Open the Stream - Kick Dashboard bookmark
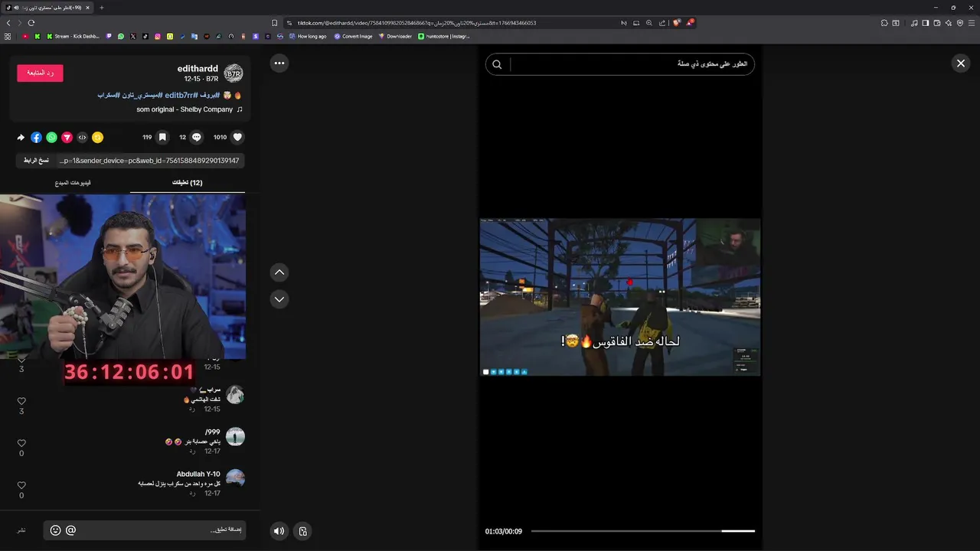The width and height of the screenshot is (980, 551). click(x=73, y=36)
